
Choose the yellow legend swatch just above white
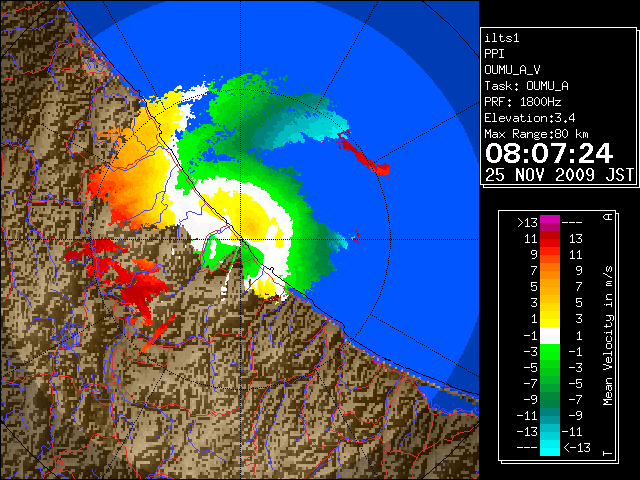550,322
